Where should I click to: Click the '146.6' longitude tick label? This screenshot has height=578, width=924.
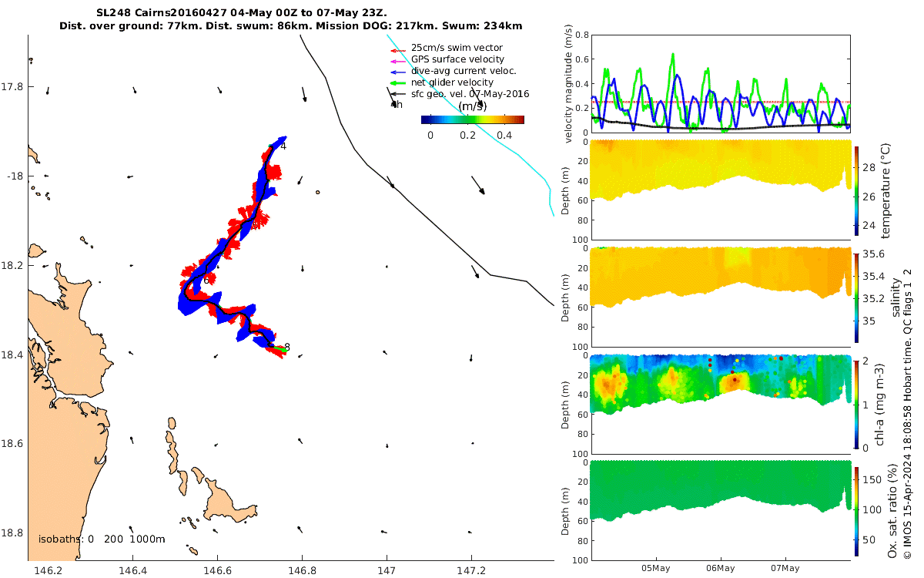coord(217,570)
